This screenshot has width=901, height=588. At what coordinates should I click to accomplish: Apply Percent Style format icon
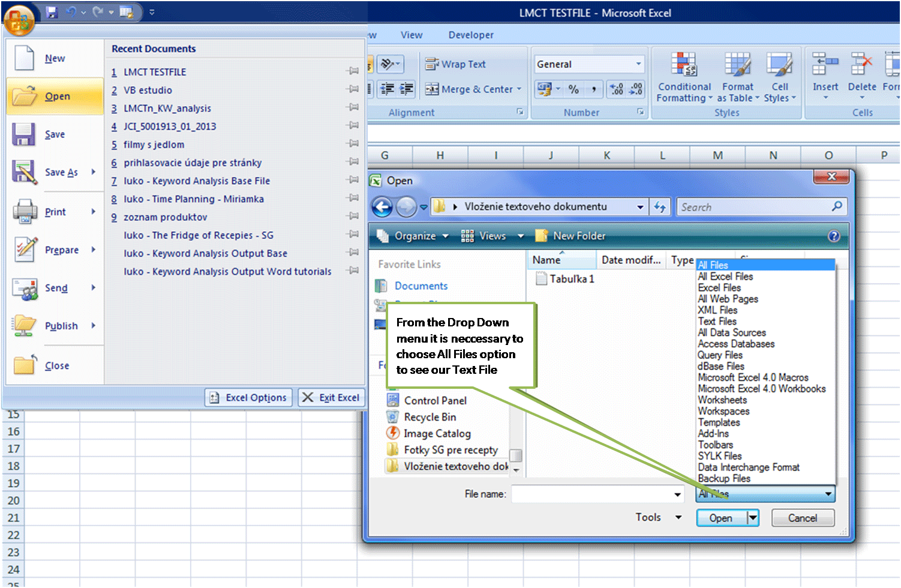tap(574, 89)
